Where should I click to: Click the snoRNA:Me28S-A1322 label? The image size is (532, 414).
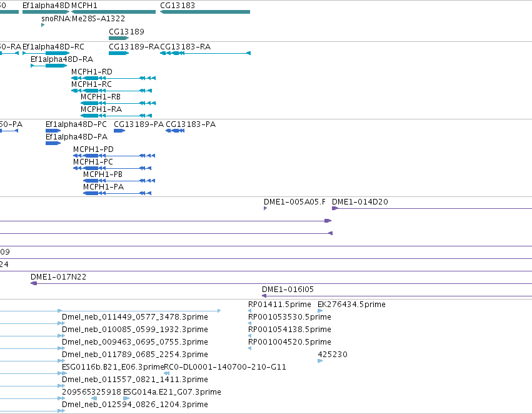point(83,19)
